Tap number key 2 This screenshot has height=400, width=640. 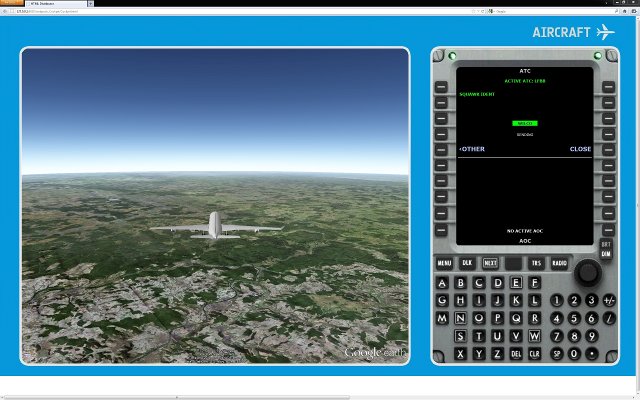(x=574, y=301)
